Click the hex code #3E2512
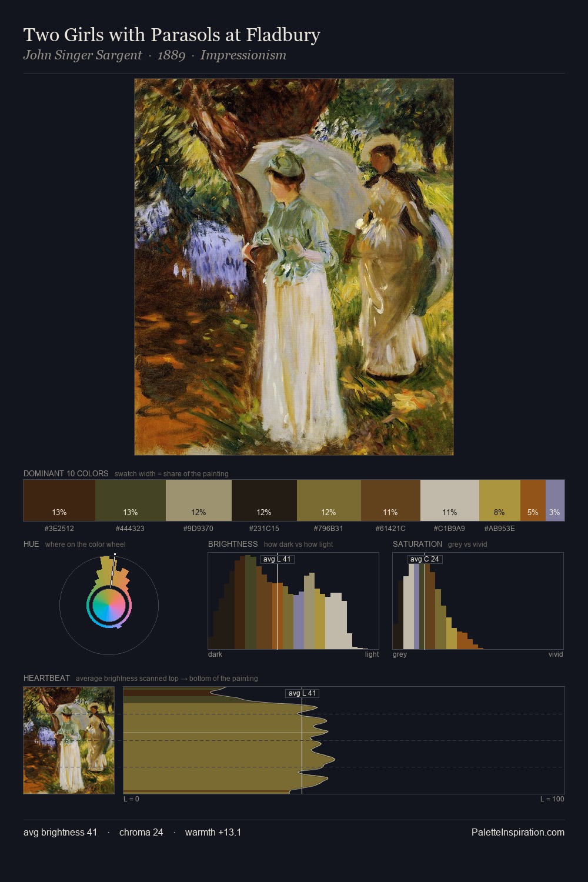The width and height of the screenshot is (588, 882). (59, 528)
